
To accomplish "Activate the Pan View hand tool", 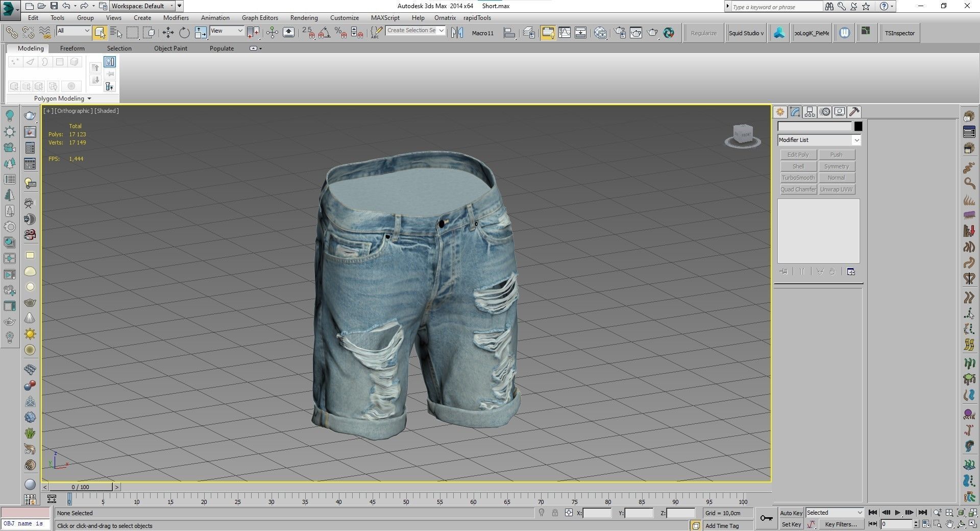I will pyautogui.click(x=949, y=524).
